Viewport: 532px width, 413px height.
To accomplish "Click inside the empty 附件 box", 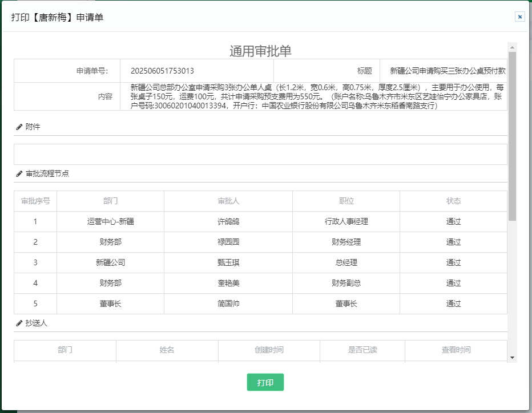I will point(260,154).
